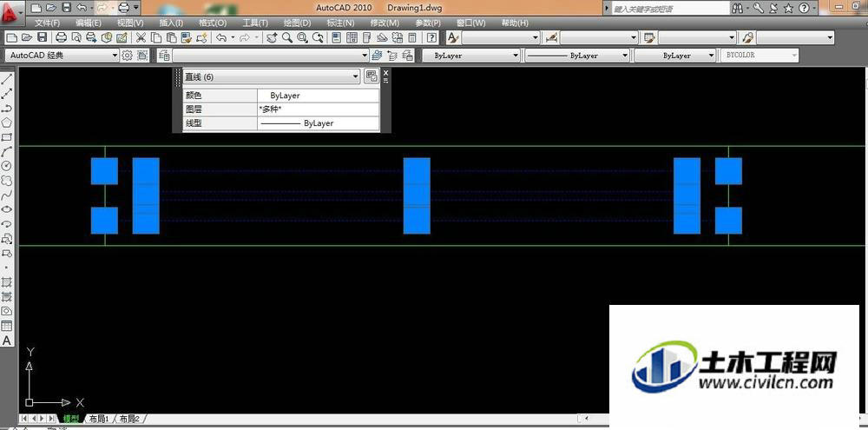This screenshot has width=868, height=430.
Task: Select the Hatch draw tool
Action: pyautogui.click(x=7, y=282)
